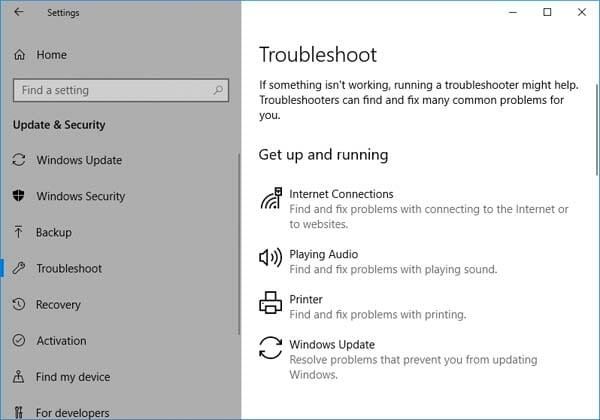Image resolution: width=600 pixels, height=420 pixels.
Task: Open the Recovery section
Action: (58, 305)
